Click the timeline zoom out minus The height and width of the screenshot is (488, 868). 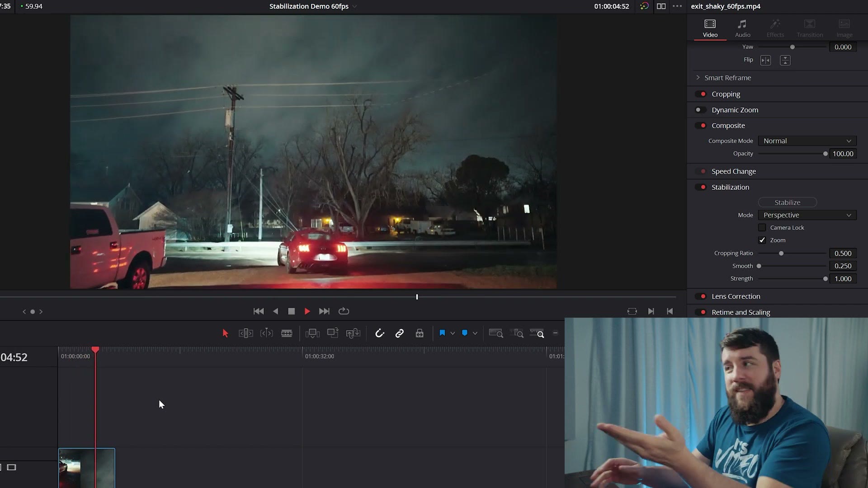point(555,333)
